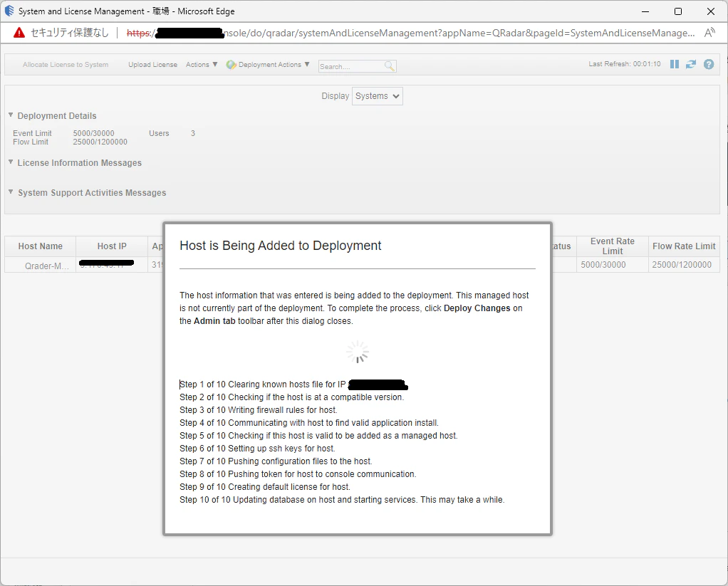728x586 pixels.
Task: Open the Display Systems combo box
Action: tap(377, 96)
